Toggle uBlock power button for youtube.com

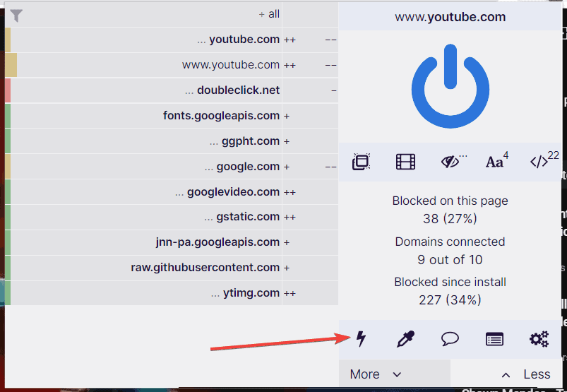pyautogui.click(x=450, y=86)
